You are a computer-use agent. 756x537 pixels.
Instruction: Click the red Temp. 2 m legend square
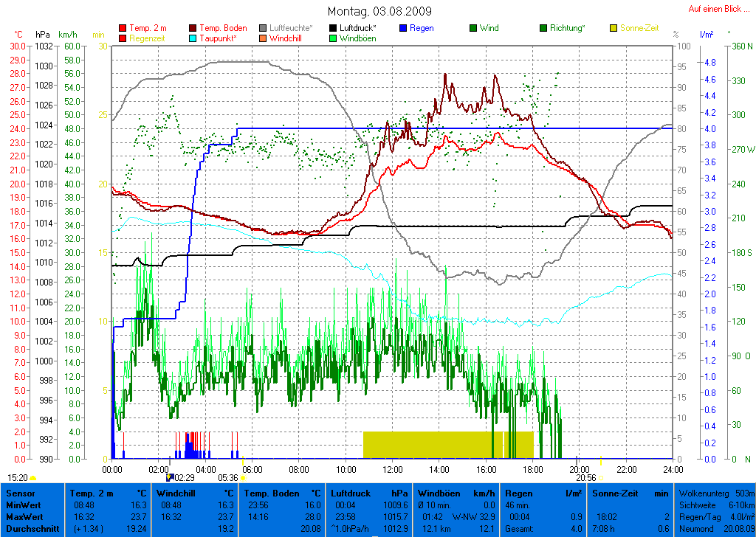point(123,29)
